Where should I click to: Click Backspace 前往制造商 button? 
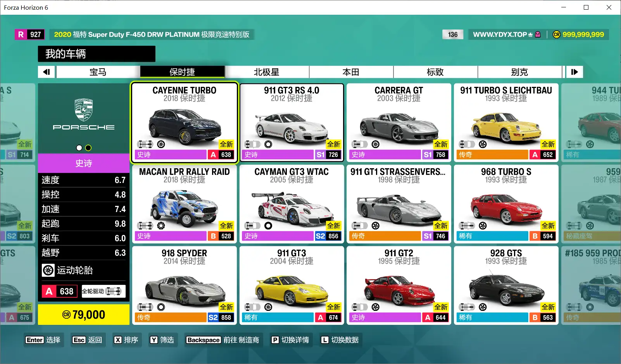223,340
